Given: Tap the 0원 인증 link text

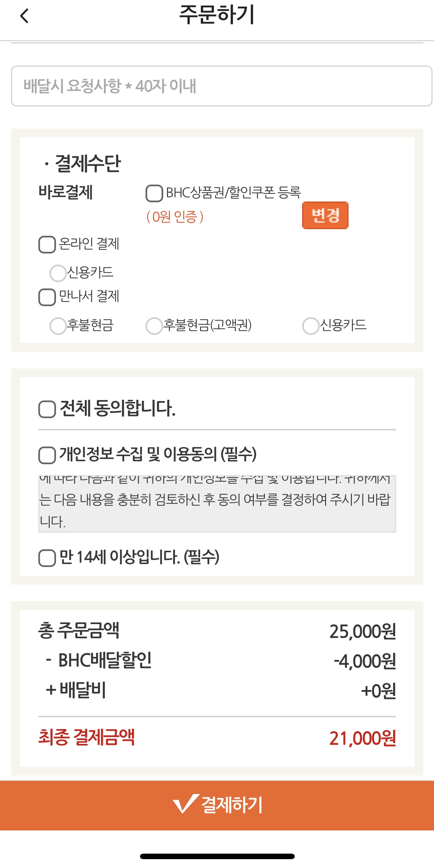Looking at the screenshot, I should 175,217.
